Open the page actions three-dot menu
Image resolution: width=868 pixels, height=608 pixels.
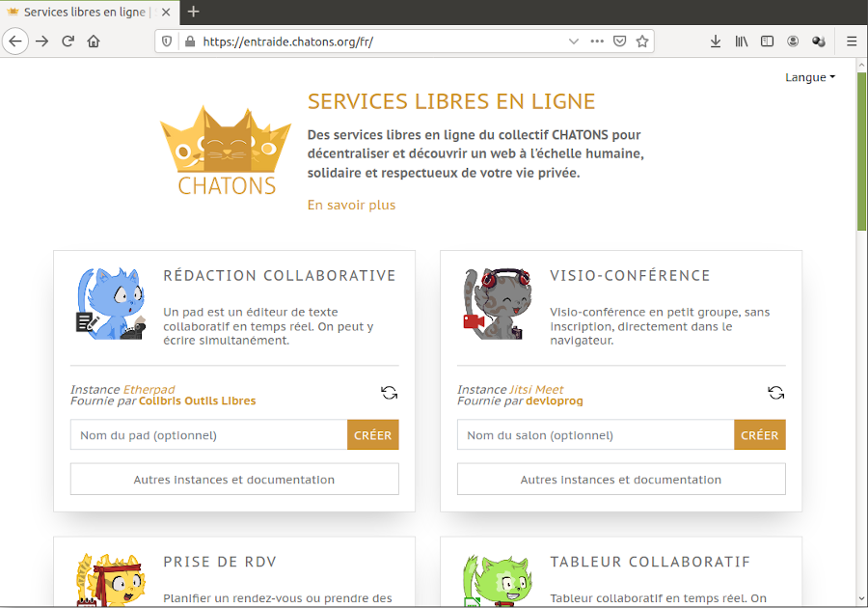pyautogui.click(x=597, y=41)
